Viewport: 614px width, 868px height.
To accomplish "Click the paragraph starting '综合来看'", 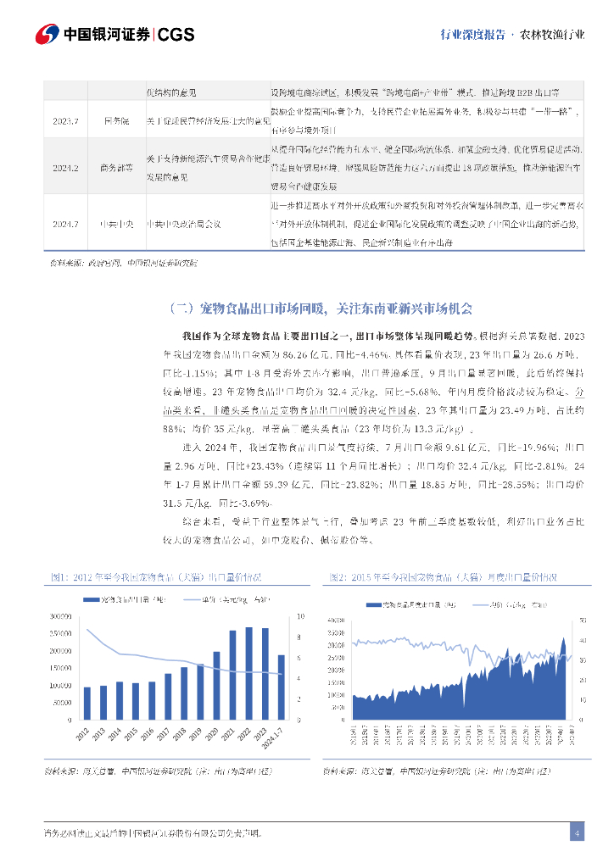I will tap(374, 531).
